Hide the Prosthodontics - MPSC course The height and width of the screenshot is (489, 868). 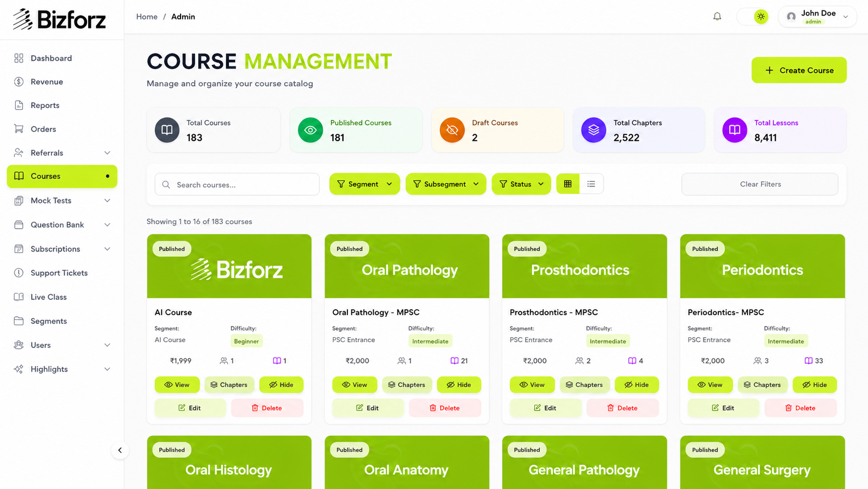point(636,385)
